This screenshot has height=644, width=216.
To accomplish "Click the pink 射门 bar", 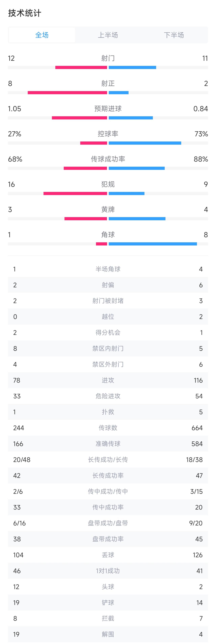I will click(81, 68).
